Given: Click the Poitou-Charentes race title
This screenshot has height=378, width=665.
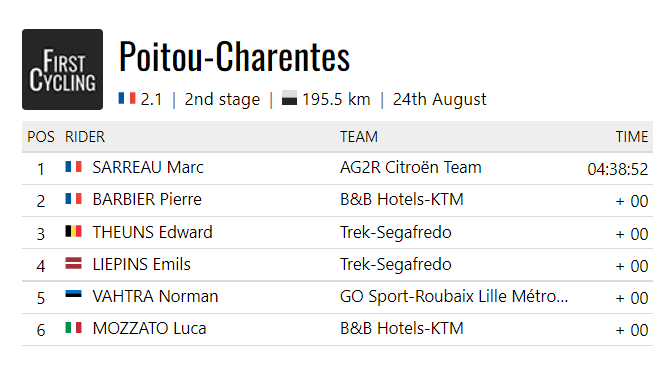Looking at the screenshot, I should coord(235,56).
